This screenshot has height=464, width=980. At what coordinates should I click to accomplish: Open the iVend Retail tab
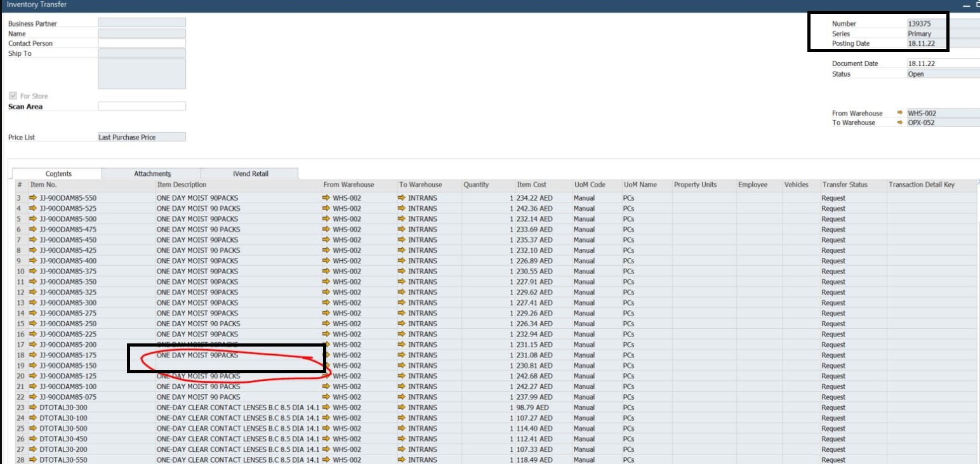tap(250, 173)
